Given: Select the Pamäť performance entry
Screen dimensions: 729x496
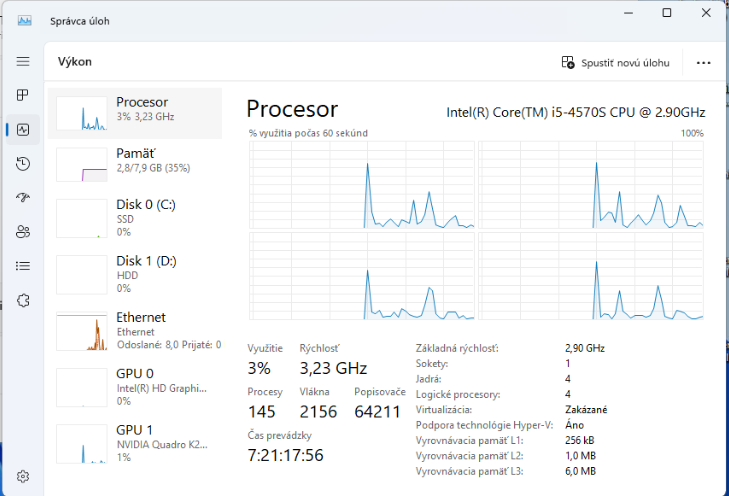Looking at the screenshot, I should tap(135, 164).
